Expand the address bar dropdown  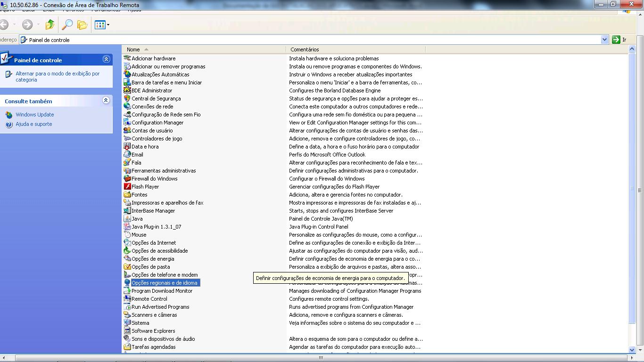(604, 40)
